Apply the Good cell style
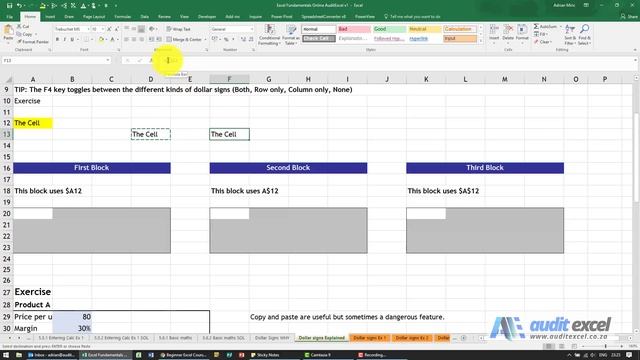The height and width of the screenshot is (360, 640). (389, 29)
